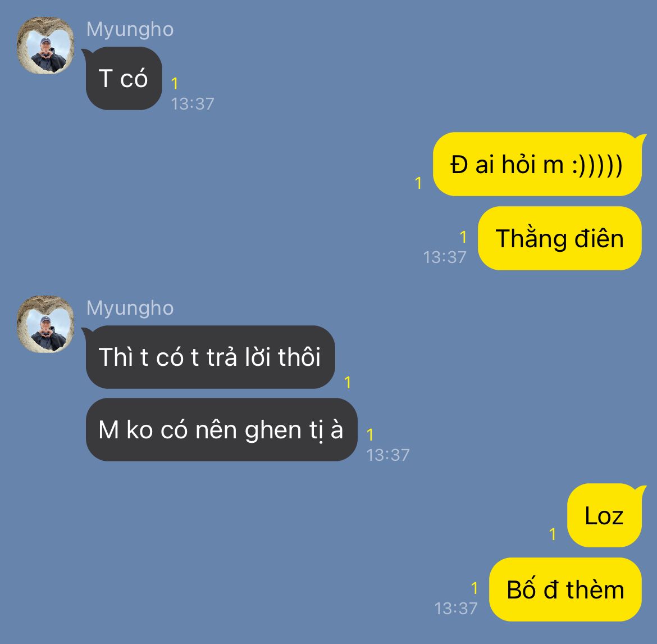Click the 13:37 timestamp beside "Bố đ thèm"
This screenshot has height=644, width=657.
tap(456, 609)
